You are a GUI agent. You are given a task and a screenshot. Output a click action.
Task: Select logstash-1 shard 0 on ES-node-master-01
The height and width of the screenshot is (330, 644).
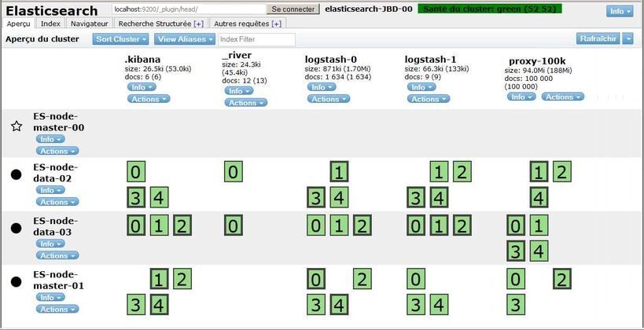pos(415,279)
